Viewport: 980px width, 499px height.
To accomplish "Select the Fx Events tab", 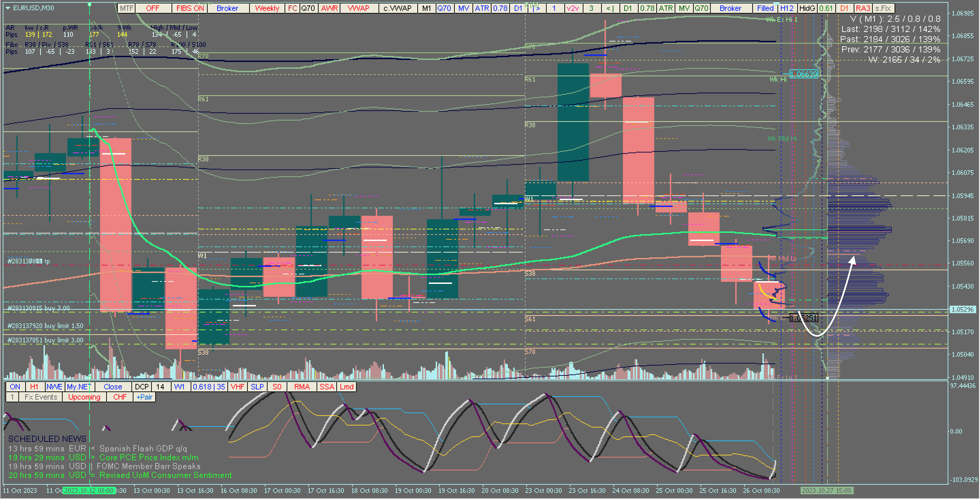I will [41, 397].
